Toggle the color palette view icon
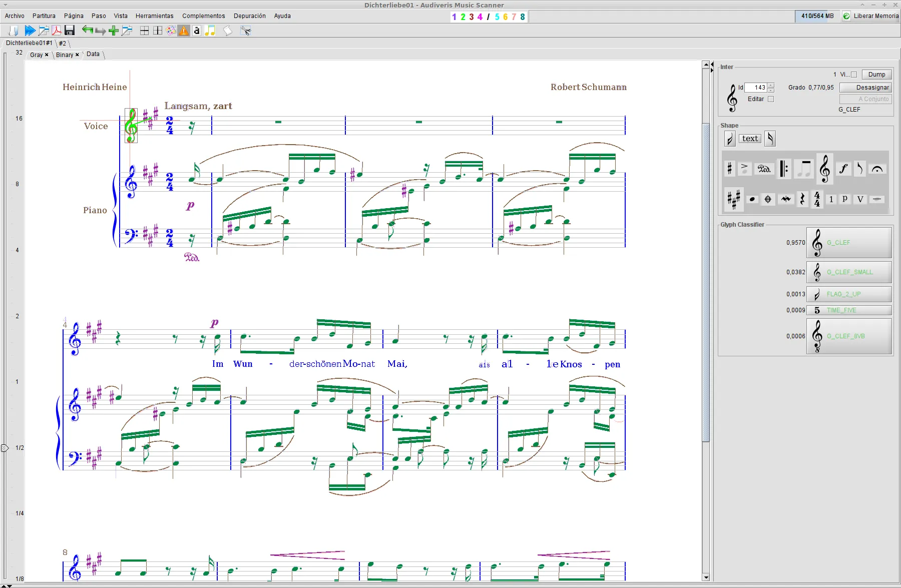The image size is (901, 588). click(x=171, y=31)
